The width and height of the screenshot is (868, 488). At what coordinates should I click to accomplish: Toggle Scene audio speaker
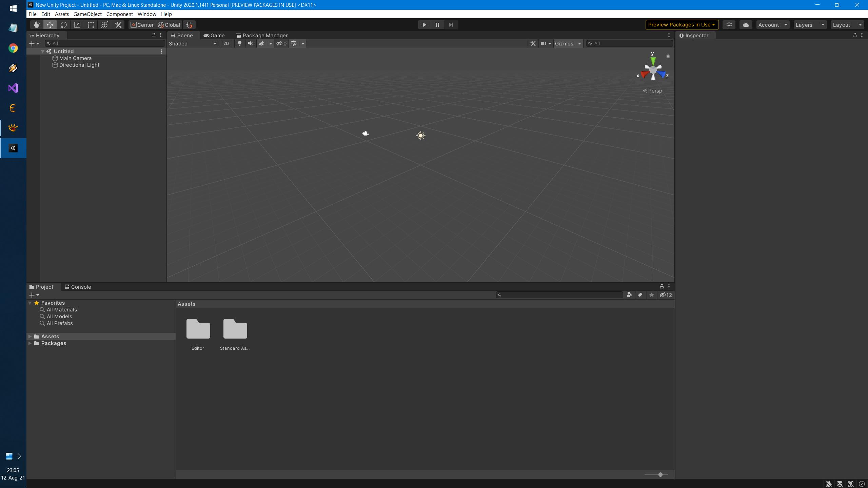251,43
